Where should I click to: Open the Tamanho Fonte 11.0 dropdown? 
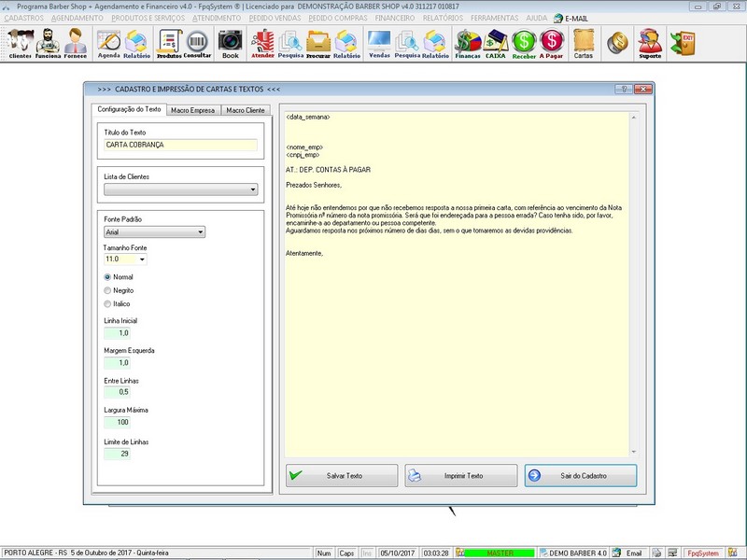142,259
